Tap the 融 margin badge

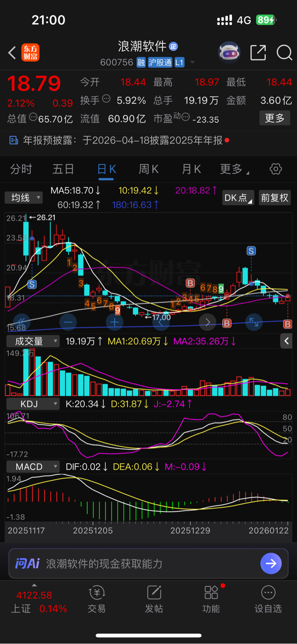tap(141, 62)
